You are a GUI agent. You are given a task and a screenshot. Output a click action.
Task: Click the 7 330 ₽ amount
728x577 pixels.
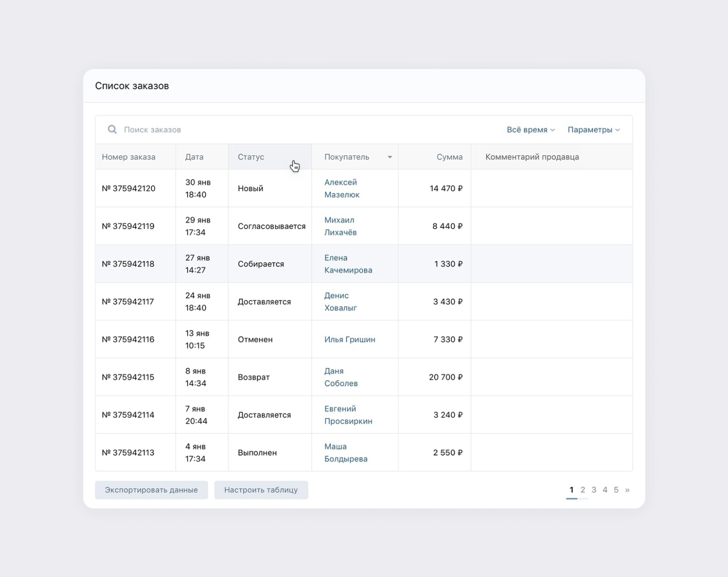click(x=448, y=339)
